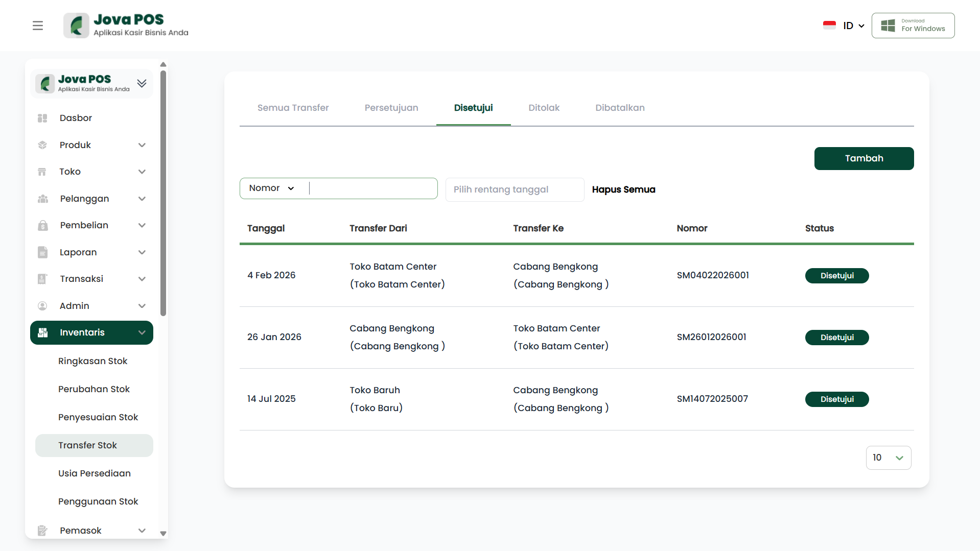
Task: Open the hamburger menu icon
Action: click(38, 26)
